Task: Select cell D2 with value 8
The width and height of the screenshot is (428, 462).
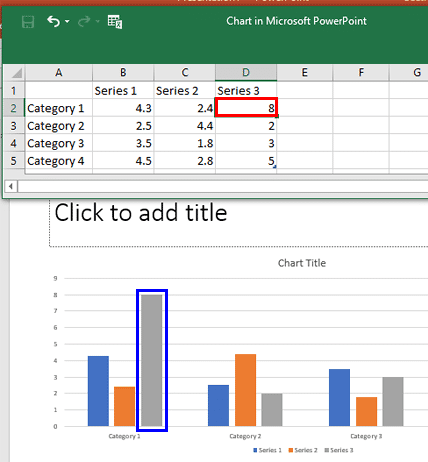Action: coord(246,108)
